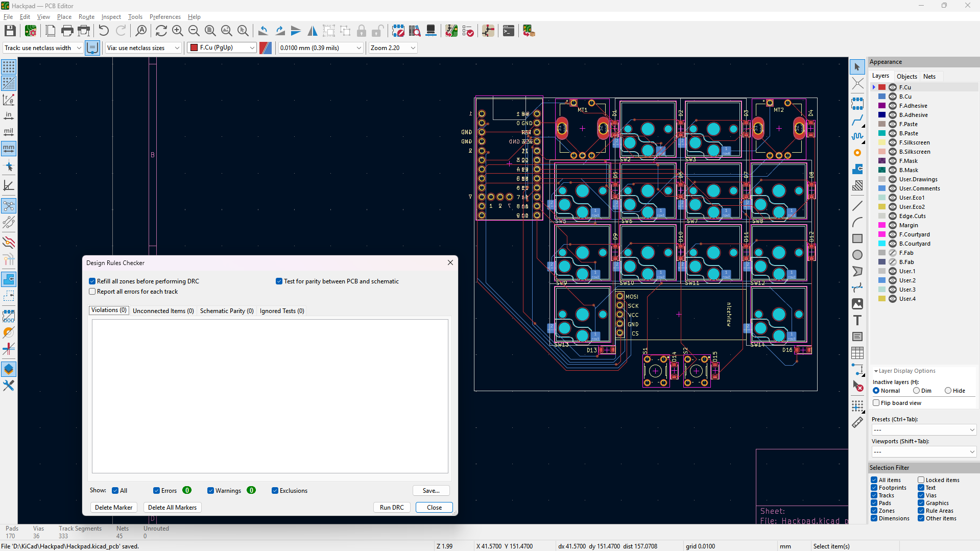Uncheck Refill all zones before performing DRC

[x=92, y=281]
